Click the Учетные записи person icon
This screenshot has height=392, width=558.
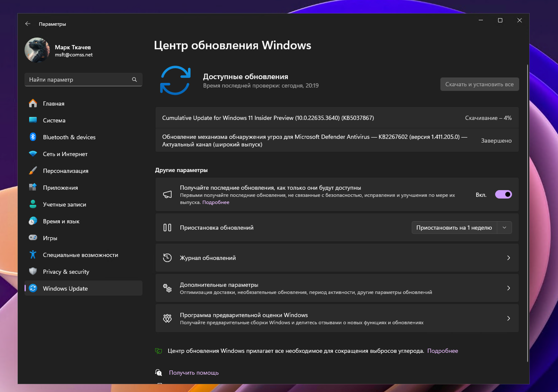[x=33, y=204]
